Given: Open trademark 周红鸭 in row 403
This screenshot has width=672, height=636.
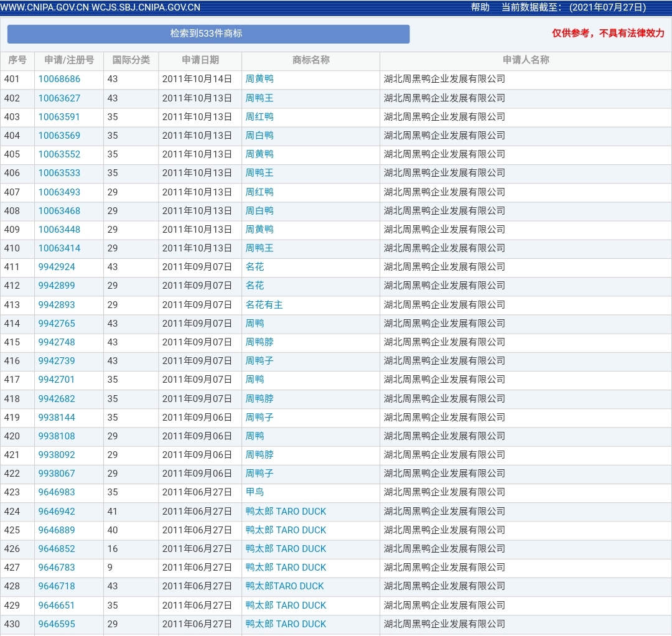Looking at the screenshot, I should (x=259, y=117).
